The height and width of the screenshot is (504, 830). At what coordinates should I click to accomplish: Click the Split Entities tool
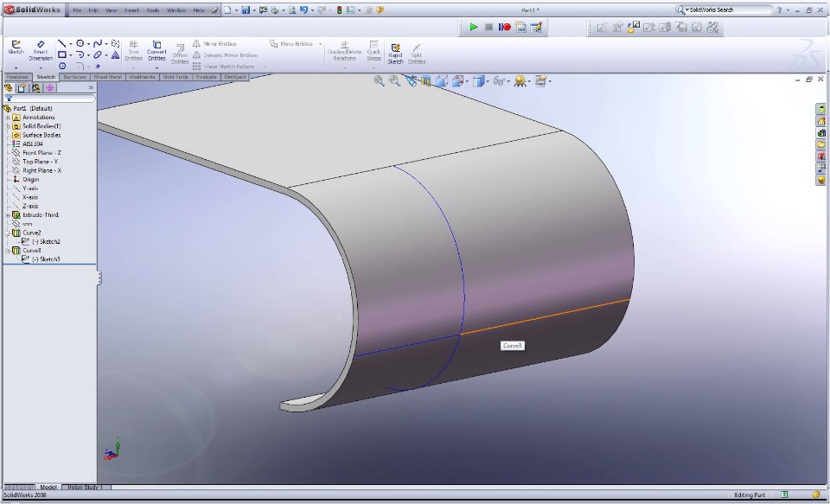417,54
